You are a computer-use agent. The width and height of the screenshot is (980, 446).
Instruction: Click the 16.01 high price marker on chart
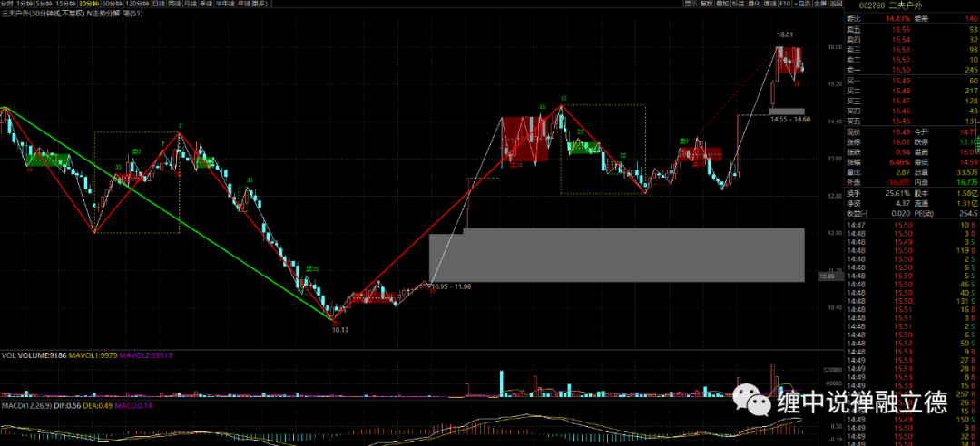tap(785, 35)
